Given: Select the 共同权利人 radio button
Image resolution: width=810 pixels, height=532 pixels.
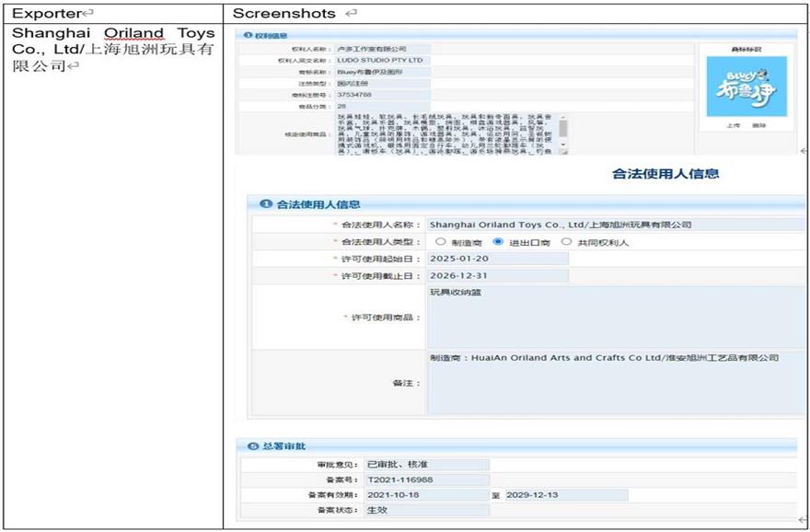Looking at the screenshot, I should click(566, 242).
